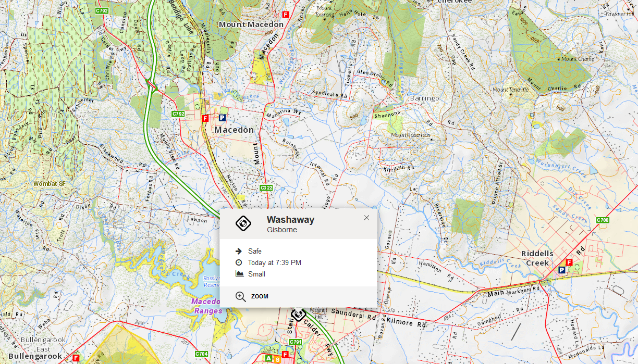Click the Today at 7:39 PM timestamp
638x364 pixels.
click(275, 262)
